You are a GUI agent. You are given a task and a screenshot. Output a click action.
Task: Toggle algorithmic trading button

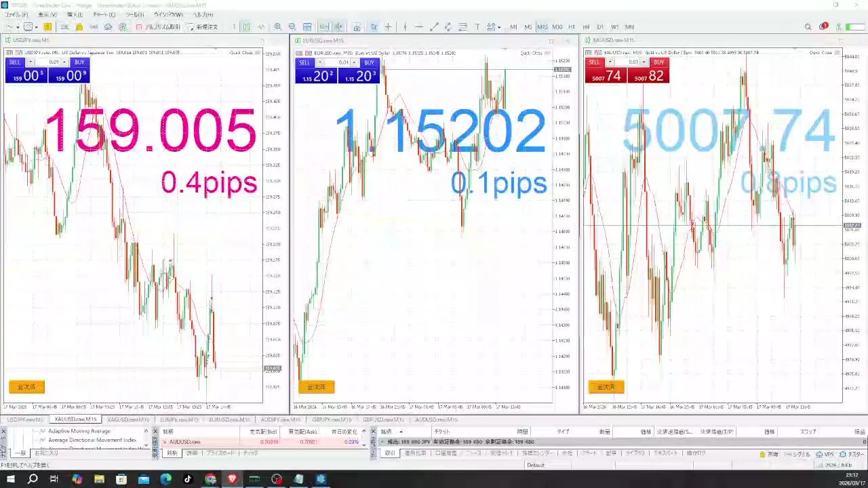pos(158,27)
